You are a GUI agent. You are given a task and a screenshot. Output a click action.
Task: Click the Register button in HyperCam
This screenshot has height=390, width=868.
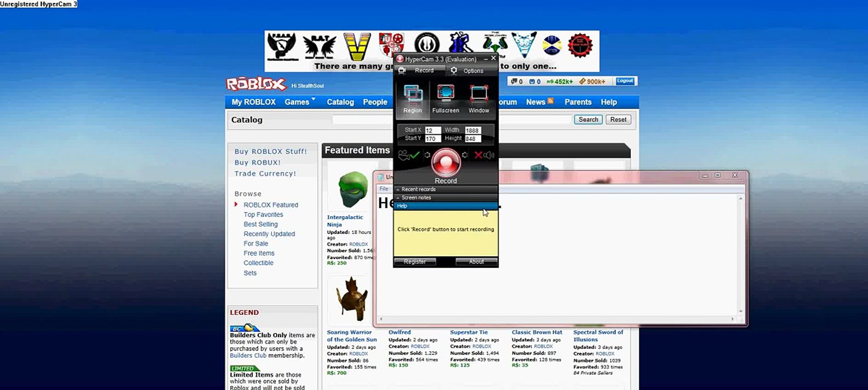[415, 261]
